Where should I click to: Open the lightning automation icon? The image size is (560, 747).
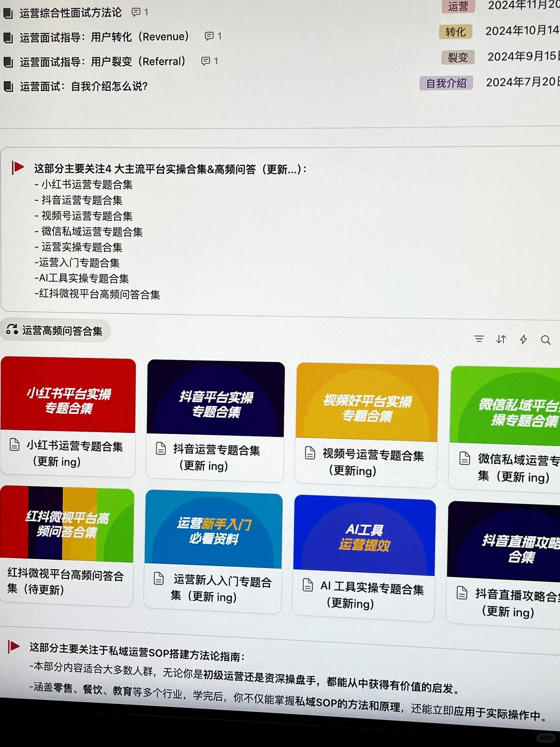tap(523, 340)
